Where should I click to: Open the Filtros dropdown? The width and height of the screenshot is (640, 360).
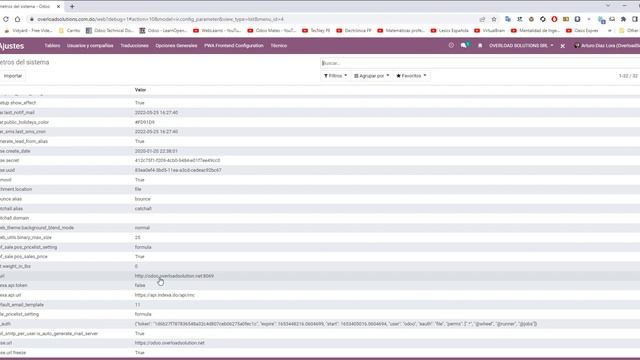tap(335, 76)
